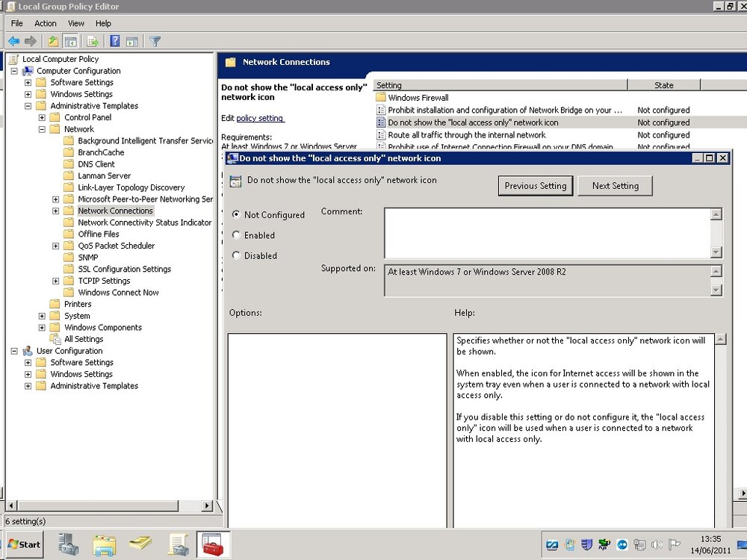Select Network Connectivity Status Indicator folder
The image size is (747, 560).
pos(144,223)
